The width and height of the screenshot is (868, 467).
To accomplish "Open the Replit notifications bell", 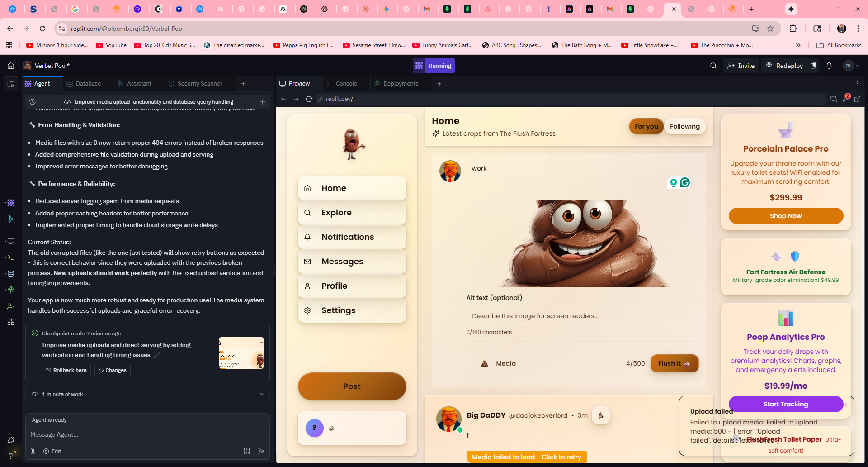I will pyautogui.click(x=829, y=66).
